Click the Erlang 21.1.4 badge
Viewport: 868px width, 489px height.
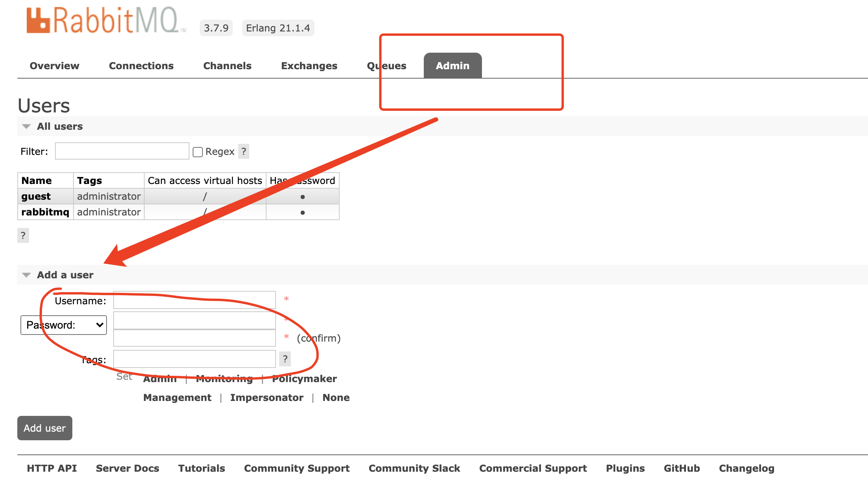[278, 28]
